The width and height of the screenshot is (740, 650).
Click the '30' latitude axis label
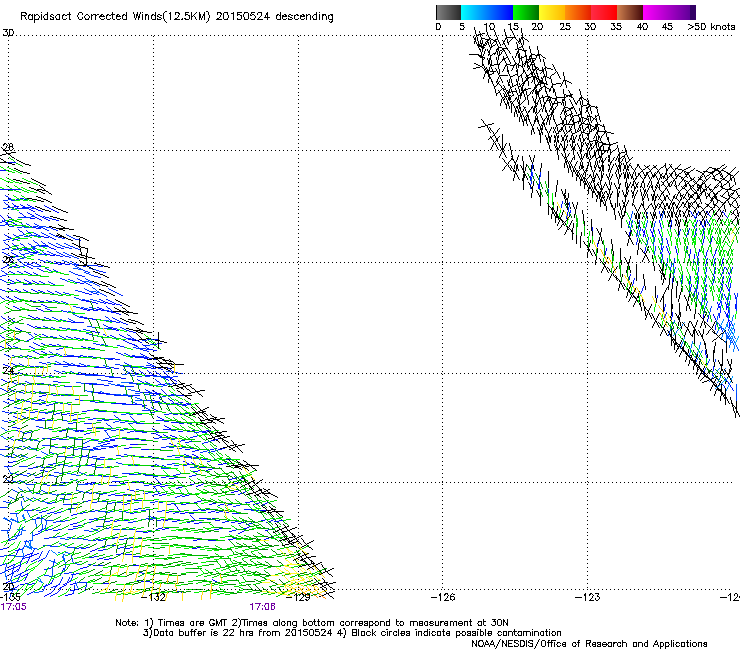coord(8,33)
